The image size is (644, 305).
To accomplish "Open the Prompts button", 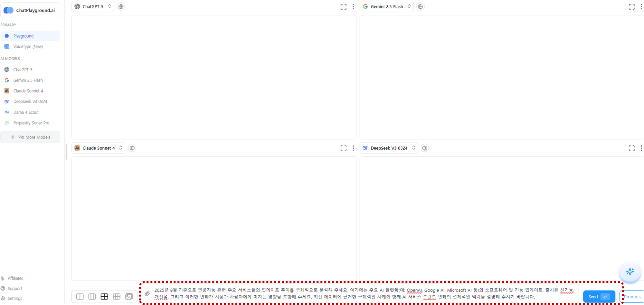I will tap(632, 297).
